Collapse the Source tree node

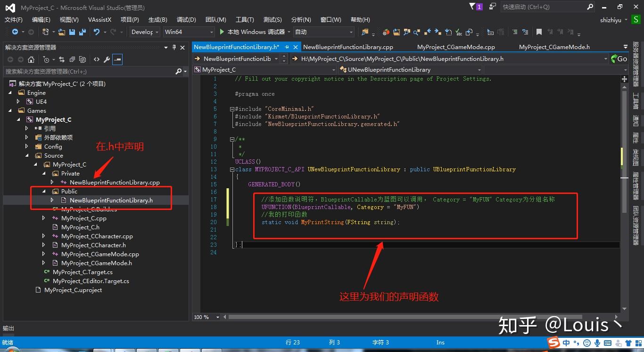click(27, 155)
